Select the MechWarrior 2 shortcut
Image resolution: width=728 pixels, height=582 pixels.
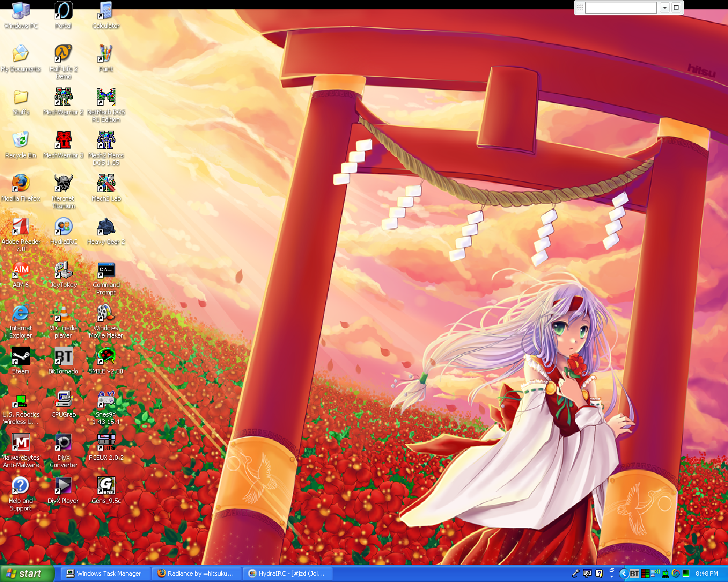64,102
